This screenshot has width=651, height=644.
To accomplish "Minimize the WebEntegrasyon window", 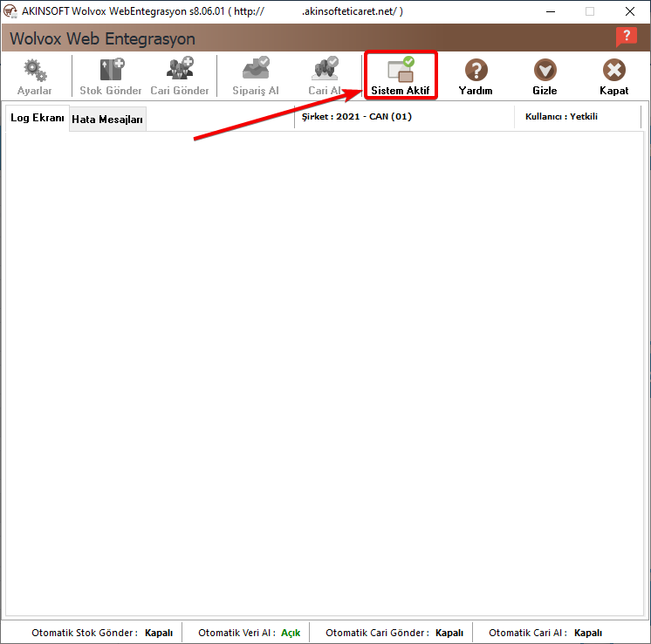I will [x=551, y=11].
